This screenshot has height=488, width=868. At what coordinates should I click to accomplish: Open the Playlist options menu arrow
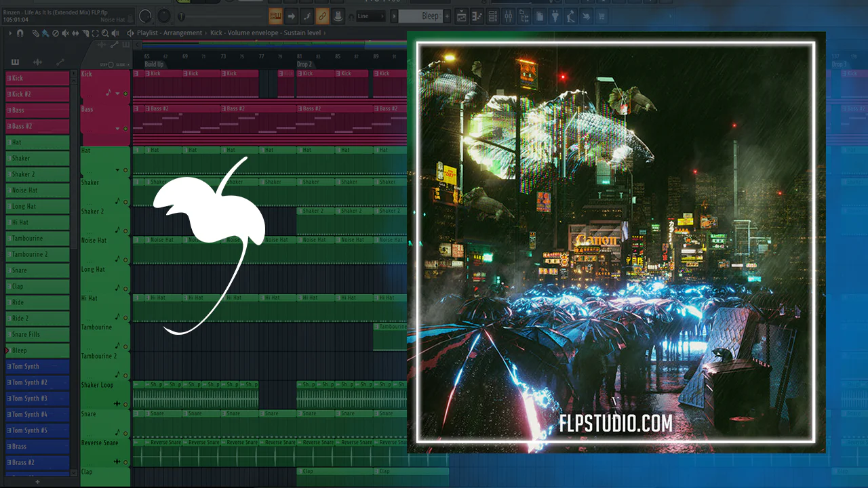point(9,33)
